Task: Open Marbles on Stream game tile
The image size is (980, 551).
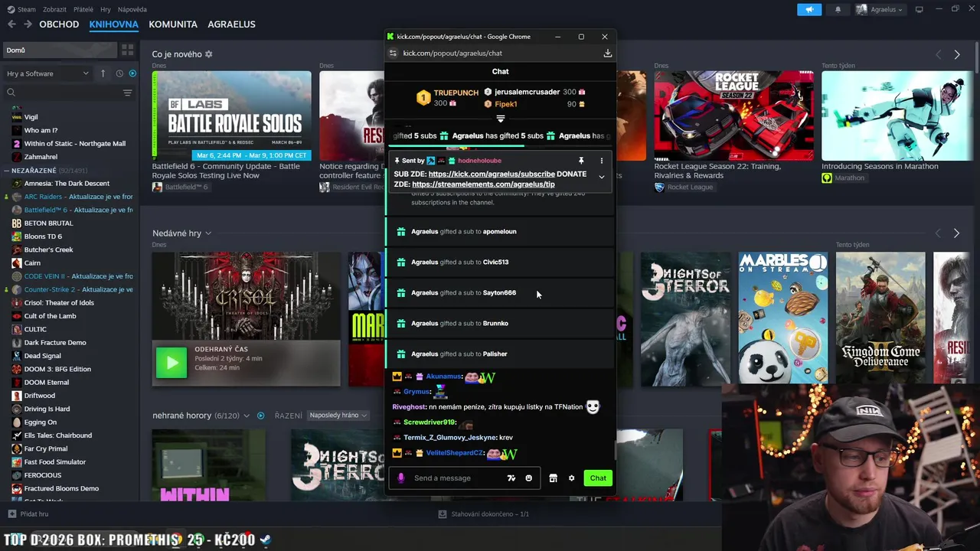Action: pyautogui.click(x=783, y=318)
